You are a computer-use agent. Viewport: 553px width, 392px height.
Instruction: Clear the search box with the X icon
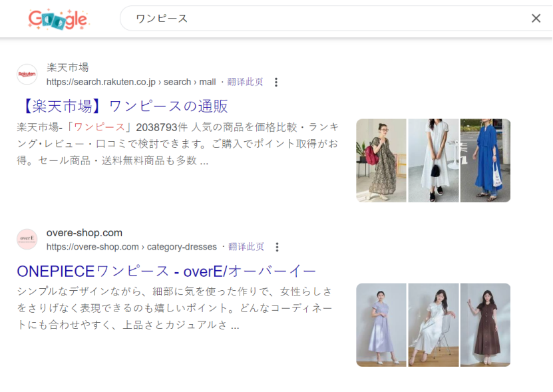pos(536,19)
